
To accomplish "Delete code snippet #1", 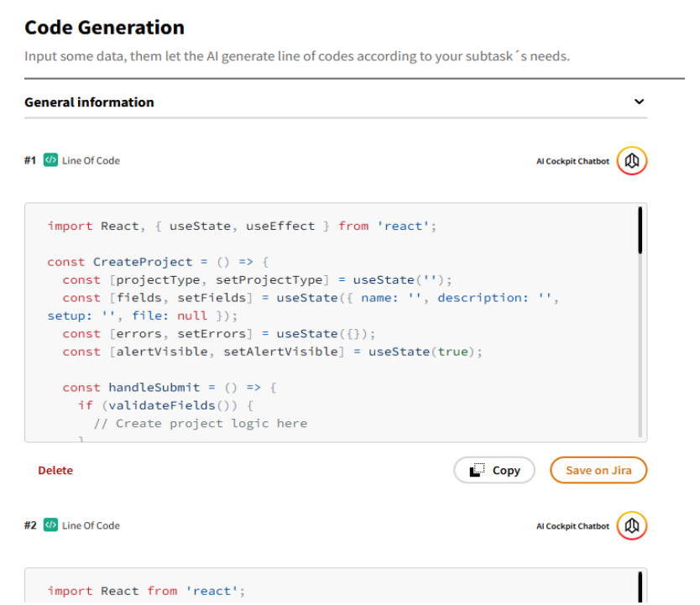I will click(55, 470).
